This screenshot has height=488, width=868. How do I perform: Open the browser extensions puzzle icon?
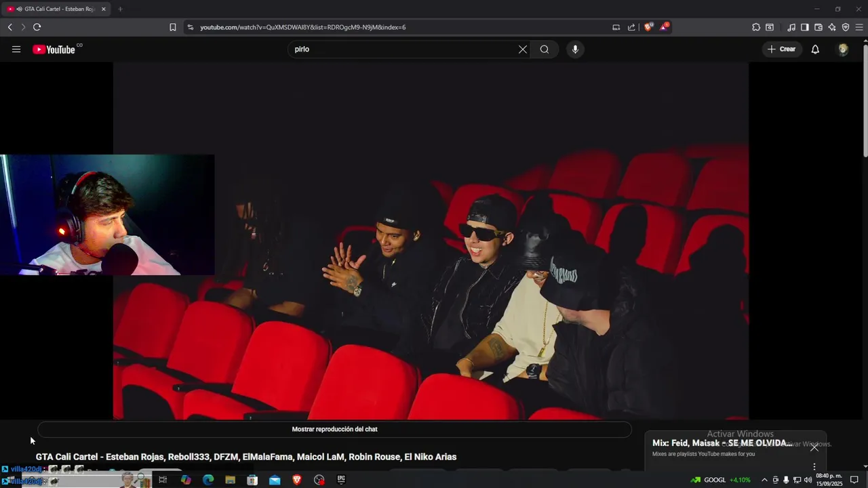coord(756,27)
